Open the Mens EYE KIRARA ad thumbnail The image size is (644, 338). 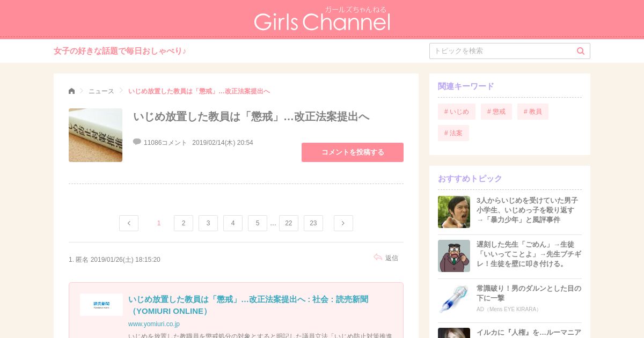pos(454,300)
